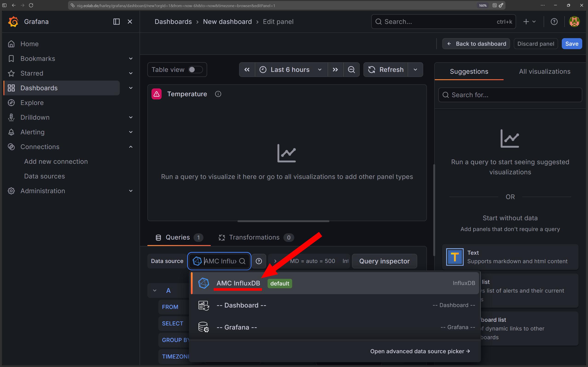The width and height of the screenshot is (588, 367).
Task: Shift time range forwards
Action: click(x=335, y=70)
